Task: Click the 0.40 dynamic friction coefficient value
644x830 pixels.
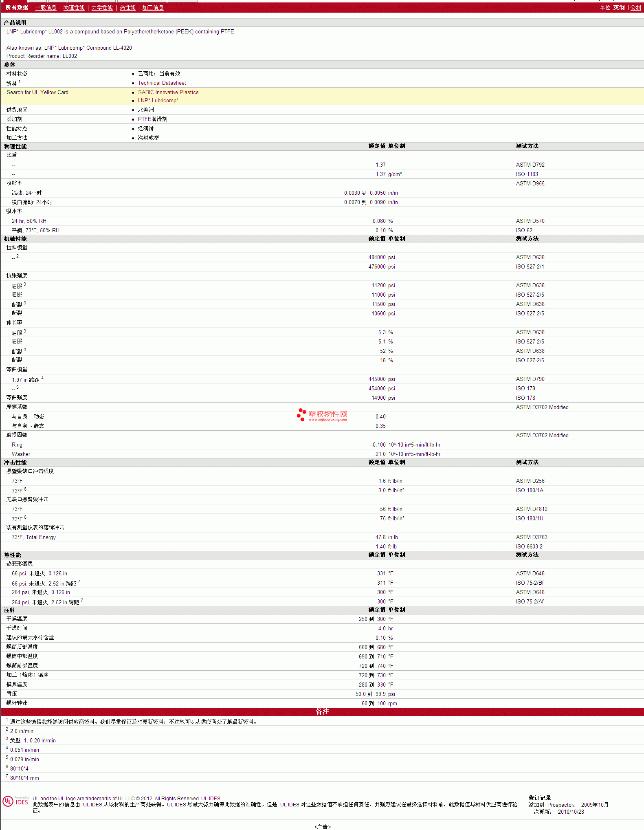Action: click(380, 416)
